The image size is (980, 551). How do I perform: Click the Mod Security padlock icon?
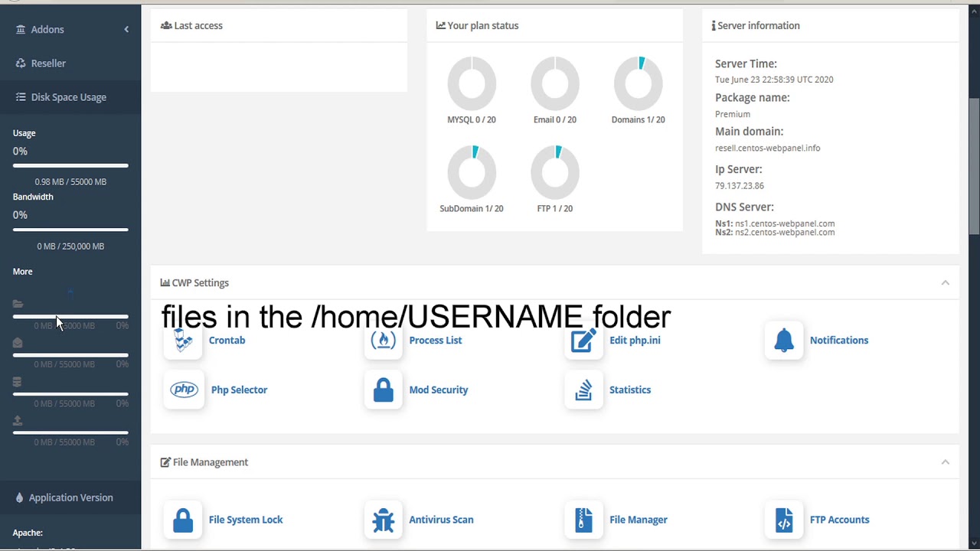tap(384, 390)
